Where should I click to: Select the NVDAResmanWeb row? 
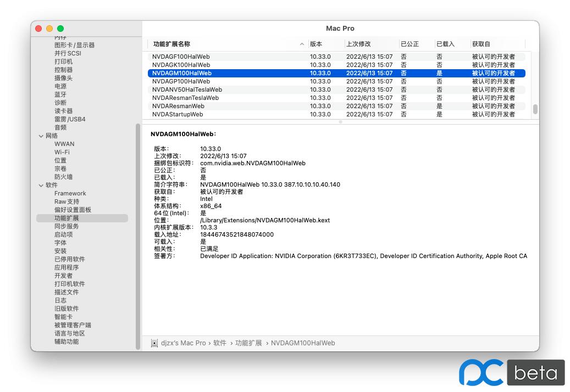click(178, 106)
